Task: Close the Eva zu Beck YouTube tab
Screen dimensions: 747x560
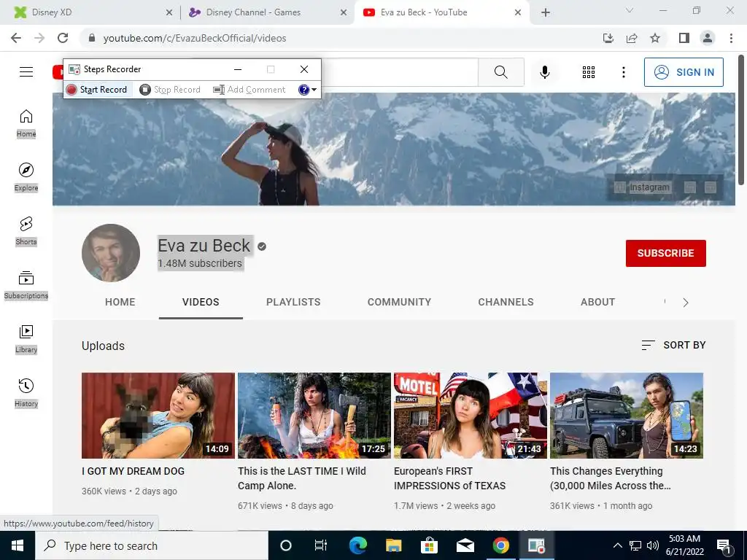Action: [518, 12]
